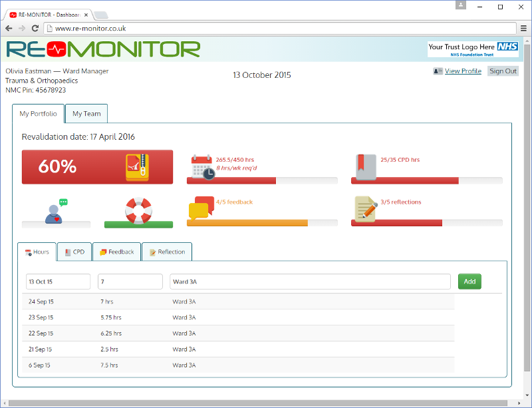The height and width of the screenshot is (408, 532).
Task: Click the Sign Out button
Action: pos(503,71)
